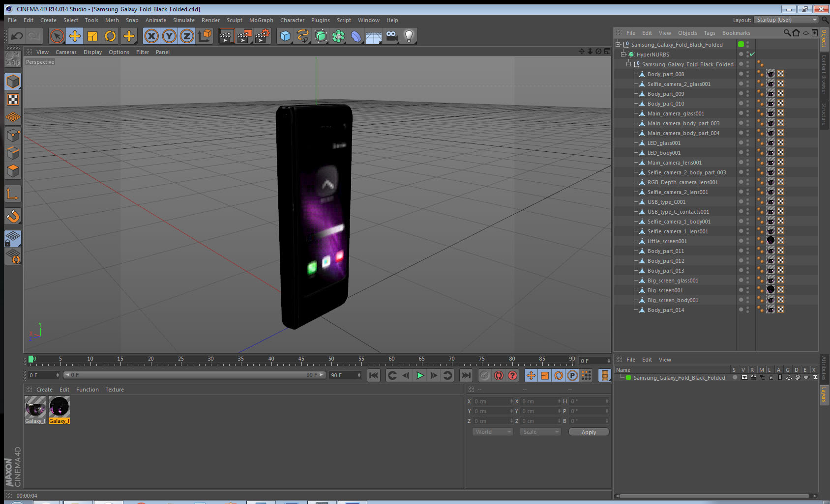Activate the Rotate tool in top toolbar
The width and height of the screenshot is (830, 504).
(x=110, y=36)
